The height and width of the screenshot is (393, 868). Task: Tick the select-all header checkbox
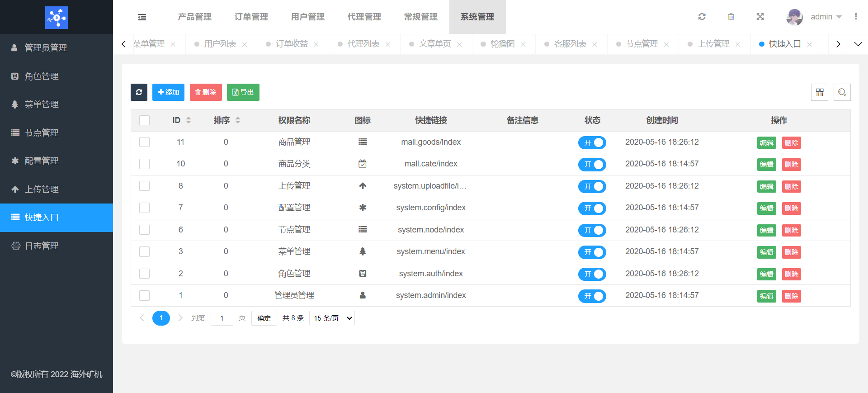pos(144,120)
